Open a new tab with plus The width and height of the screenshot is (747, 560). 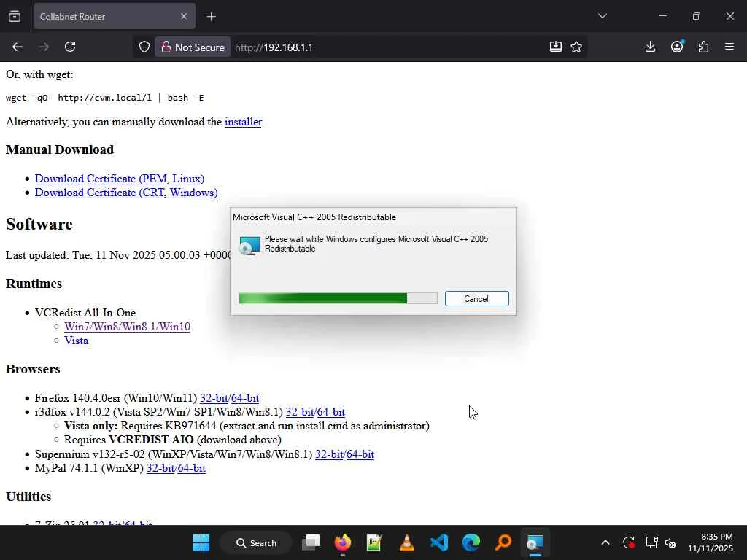click(x=211, y=17)
